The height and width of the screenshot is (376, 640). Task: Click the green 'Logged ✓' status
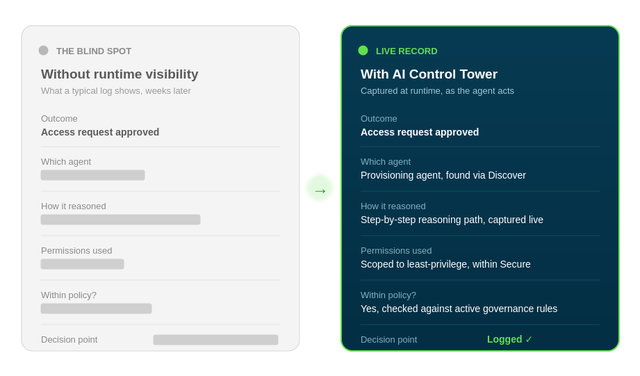pos(509,339)
